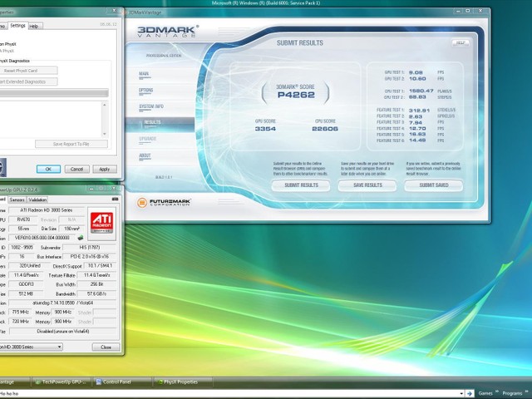Click the GPU Test 1 value 9.08
Viewport: 532px width, 399px height.
(416, 72)
